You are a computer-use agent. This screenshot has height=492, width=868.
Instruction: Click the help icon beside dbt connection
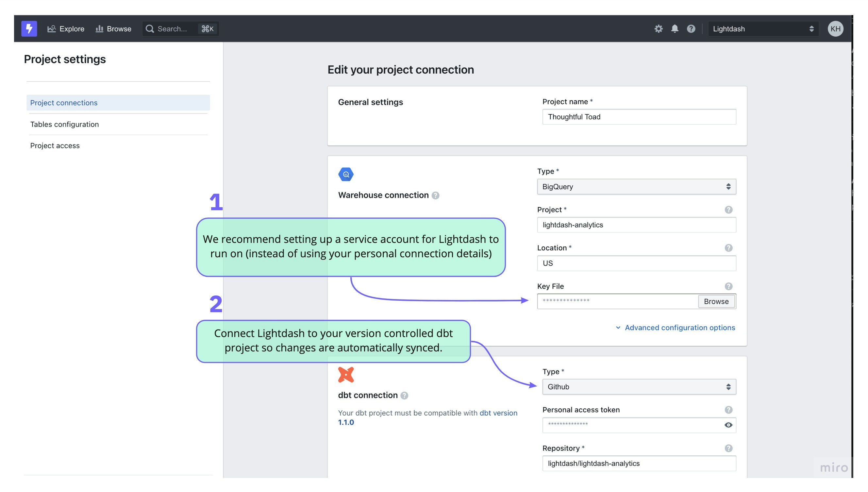click(x=404, y=395)
